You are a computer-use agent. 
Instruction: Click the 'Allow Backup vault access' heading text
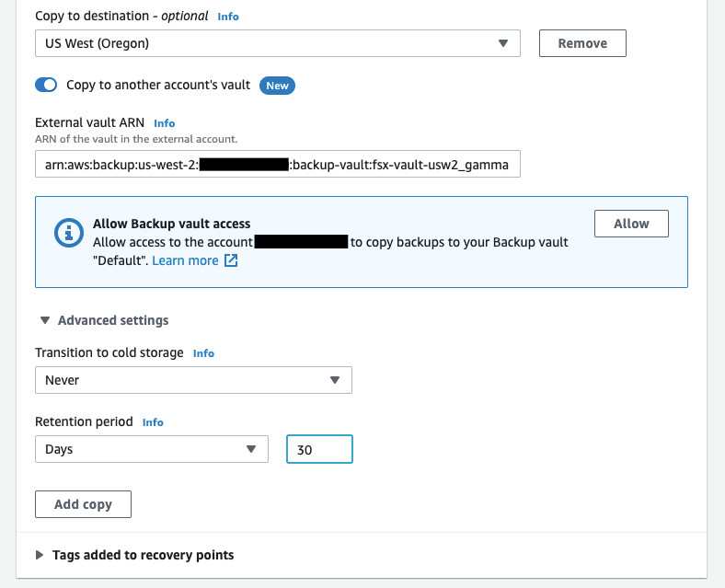coord(171,224)
